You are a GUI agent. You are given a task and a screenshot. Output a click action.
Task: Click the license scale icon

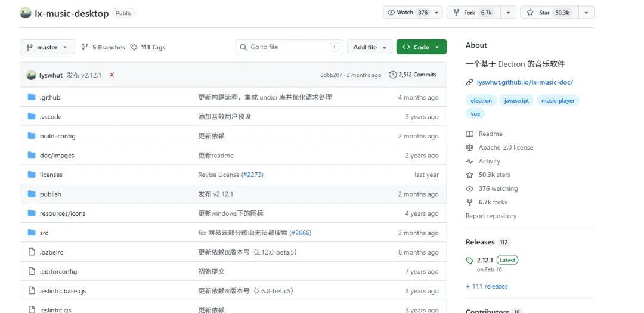tap(469, 147)
